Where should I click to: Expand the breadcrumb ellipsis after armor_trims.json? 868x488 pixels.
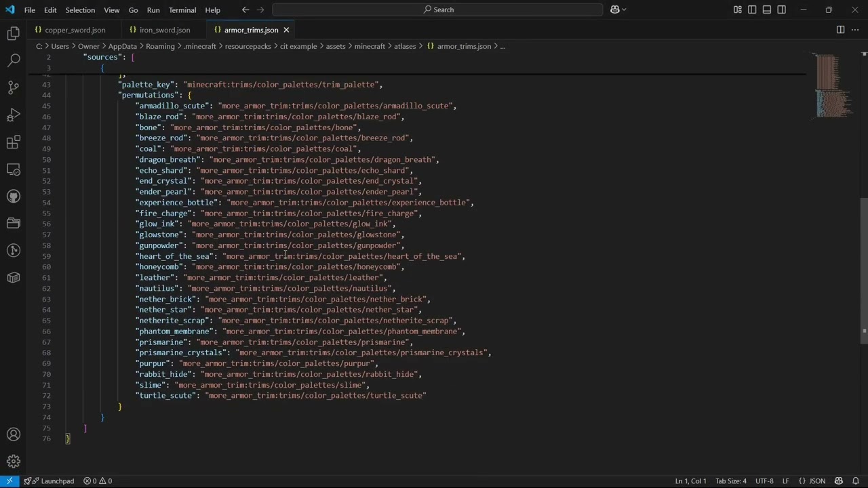[502, 46]
